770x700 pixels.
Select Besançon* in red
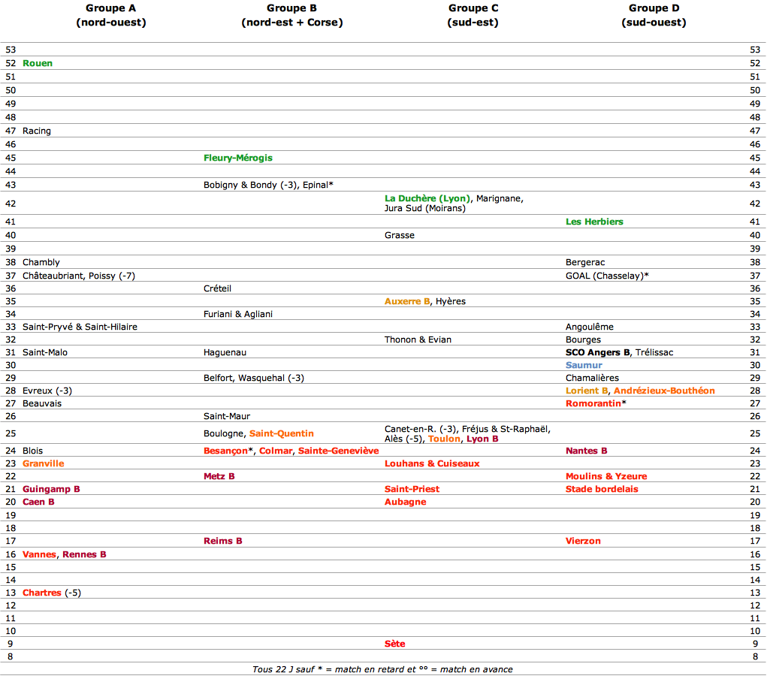(x=228, y=451)
